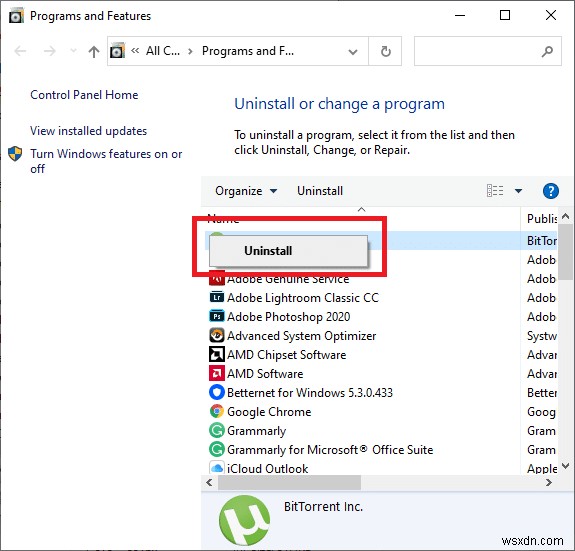Click the Advanced System Optimizer icon
The height and width of the screenshot is (551, 575).
point(216,335)
